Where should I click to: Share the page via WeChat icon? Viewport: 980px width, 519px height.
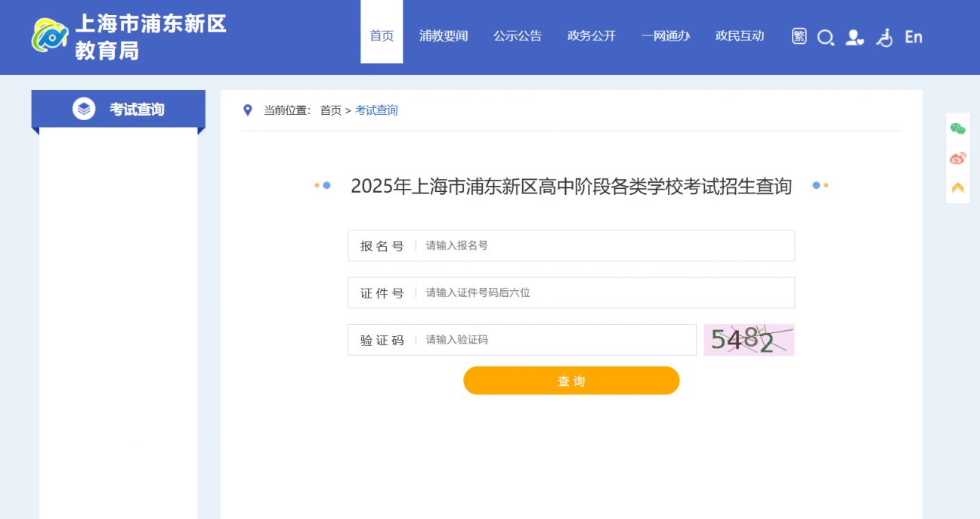coord(958,128)
